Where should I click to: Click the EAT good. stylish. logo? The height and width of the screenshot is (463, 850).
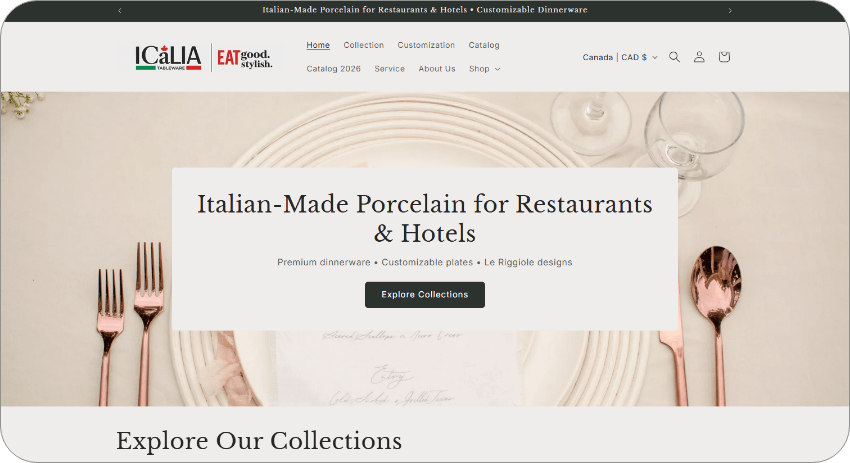[244, 58]
